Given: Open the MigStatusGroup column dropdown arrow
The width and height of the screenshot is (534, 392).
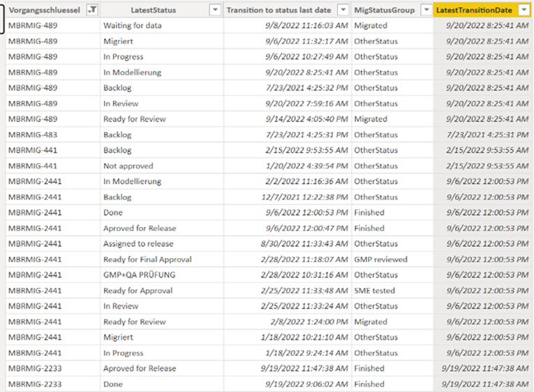Looking at the screenshot, I should [426, 10].
